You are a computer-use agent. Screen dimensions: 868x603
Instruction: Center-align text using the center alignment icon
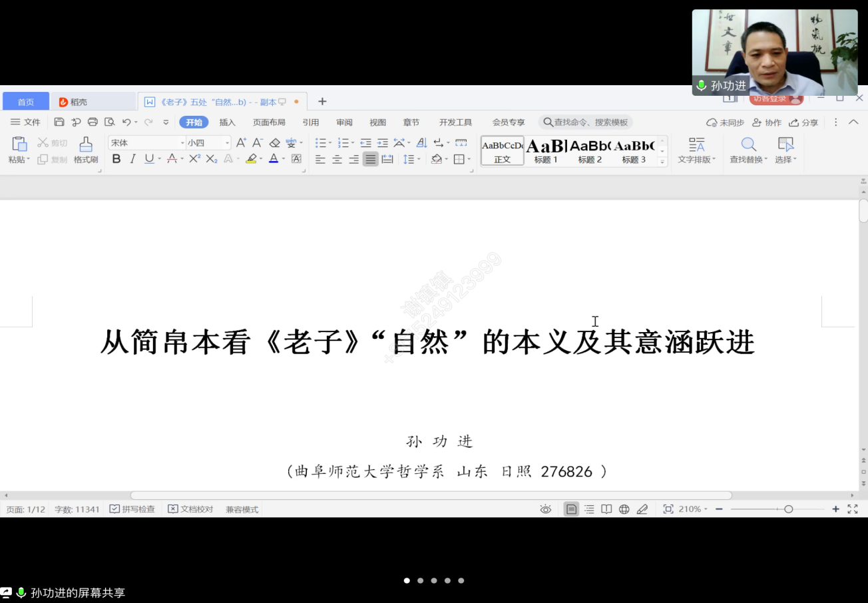337,159
